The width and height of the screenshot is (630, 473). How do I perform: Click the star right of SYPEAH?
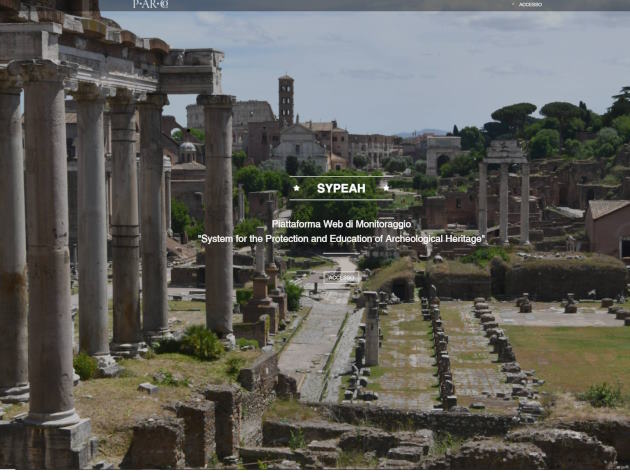click(386, 188)
